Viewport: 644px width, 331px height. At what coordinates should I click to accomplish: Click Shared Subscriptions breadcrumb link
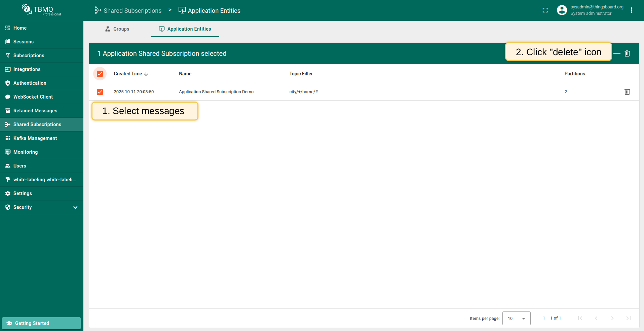pyautogui.click(x=128, y=11)
